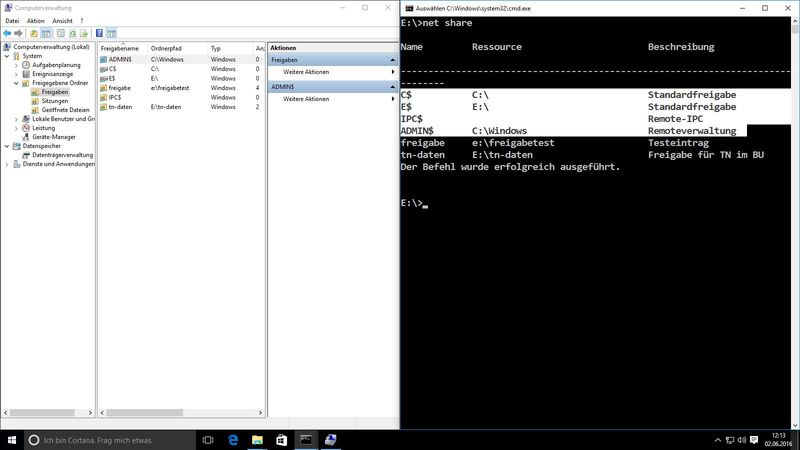Click Weitere Aktionen under Freigaben
This screenshot has height=450, width=800.
pos(305,73)
